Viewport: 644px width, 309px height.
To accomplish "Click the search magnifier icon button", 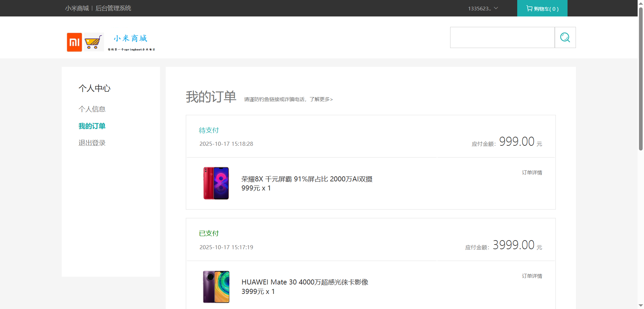I will [x=565, y=37].
